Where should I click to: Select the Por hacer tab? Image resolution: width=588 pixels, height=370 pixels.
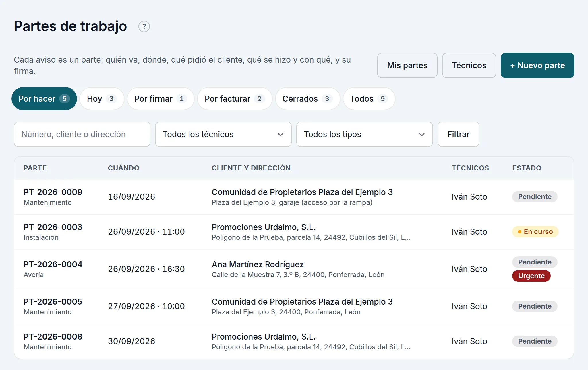point(44,99)
